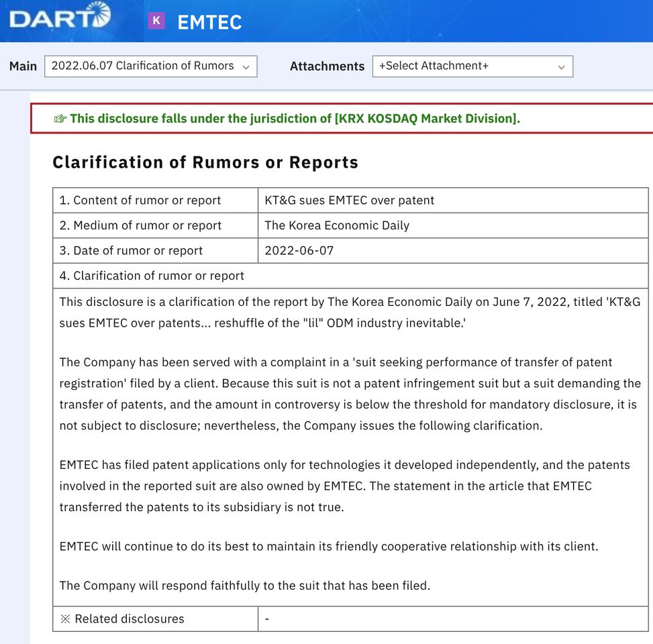The height and width of the screenshot is (644, 653).
Task: Click 'The Company will respond faithfully' sentence
Action: 244,586
